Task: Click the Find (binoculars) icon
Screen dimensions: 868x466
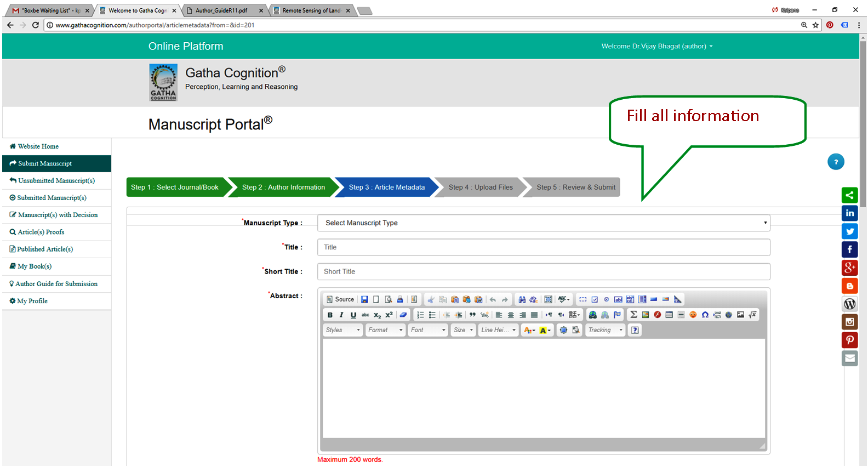Action: [522, 299]
